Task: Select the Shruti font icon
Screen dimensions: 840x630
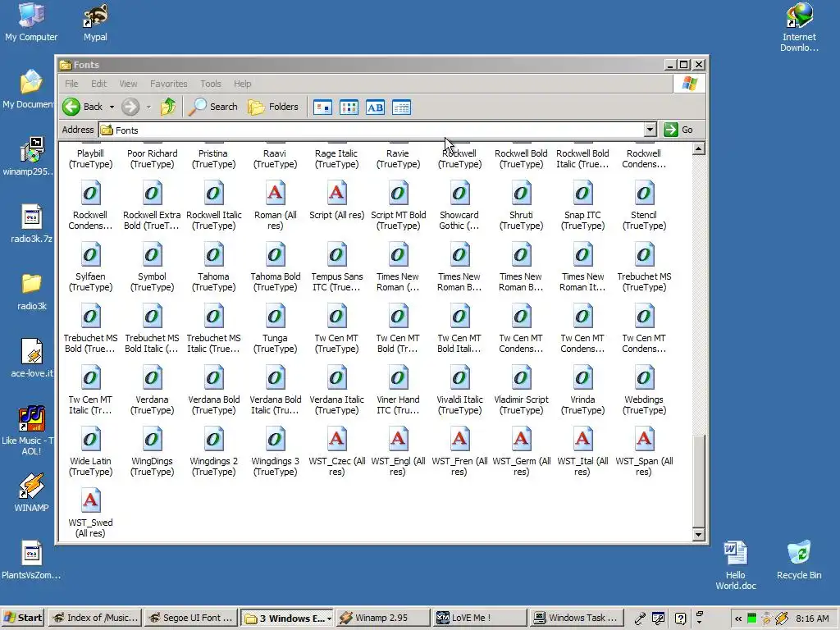Action: coord(521,194)
